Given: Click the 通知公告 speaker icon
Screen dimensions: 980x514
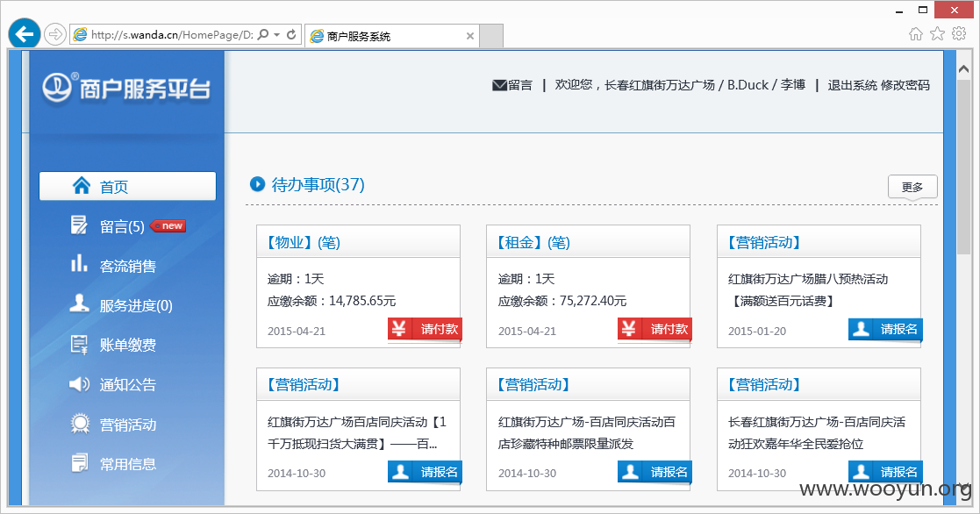Looking at the screenshot, I should [x=79, y=383].
